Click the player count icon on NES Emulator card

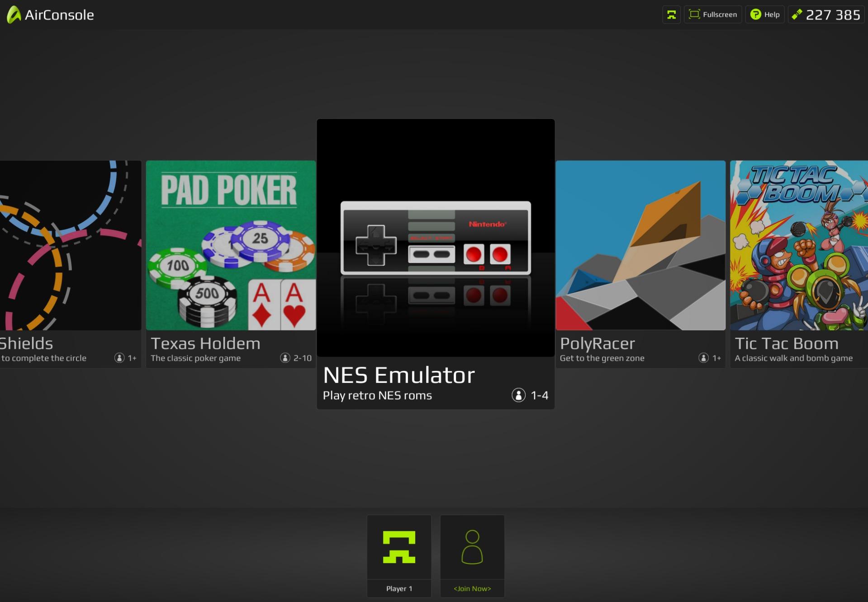519,395
